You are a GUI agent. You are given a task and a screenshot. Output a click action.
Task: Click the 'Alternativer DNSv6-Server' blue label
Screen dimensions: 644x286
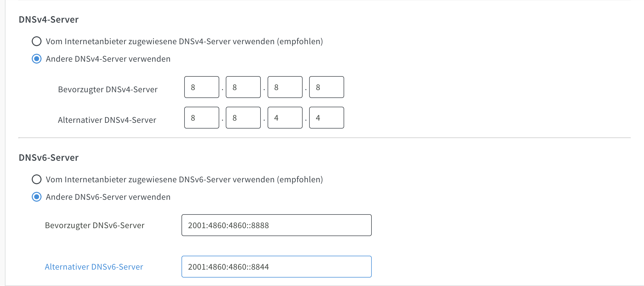(x=94, y=267)
